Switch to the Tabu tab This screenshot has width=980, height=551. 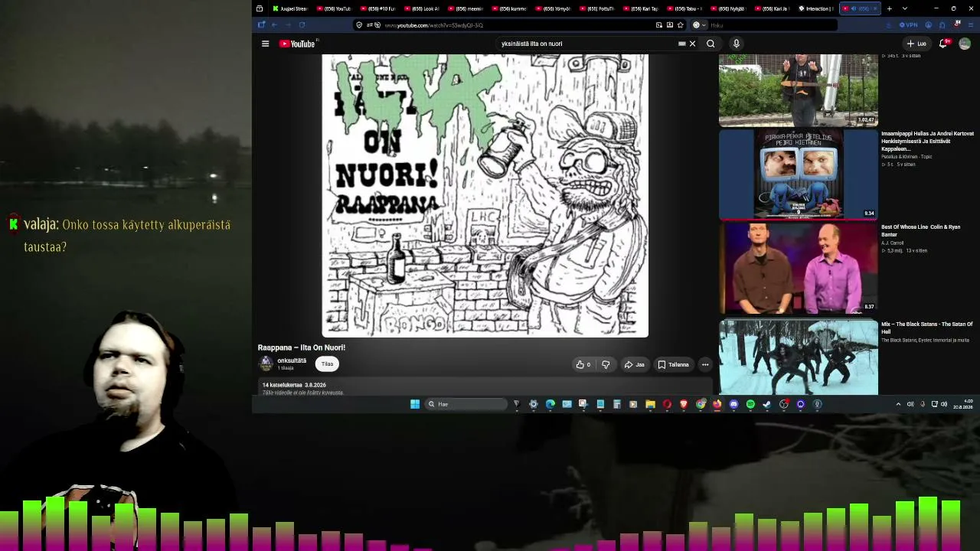coord(685,8)
